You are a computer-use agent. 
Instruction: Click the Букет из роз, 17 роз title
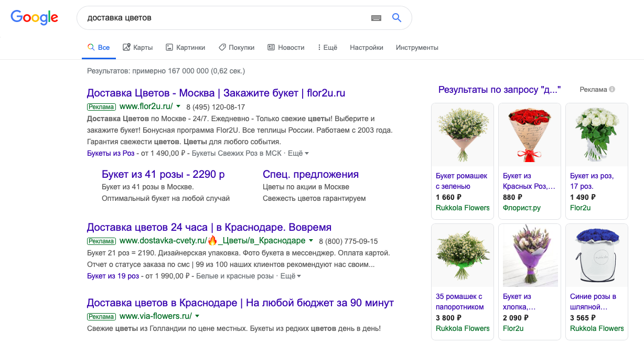(592, 181)
